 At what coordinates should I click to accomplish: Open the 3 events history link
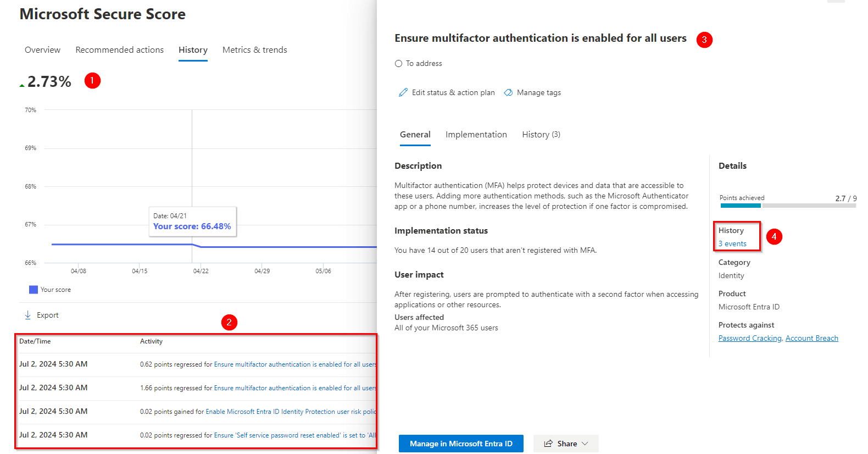(732, 243)
